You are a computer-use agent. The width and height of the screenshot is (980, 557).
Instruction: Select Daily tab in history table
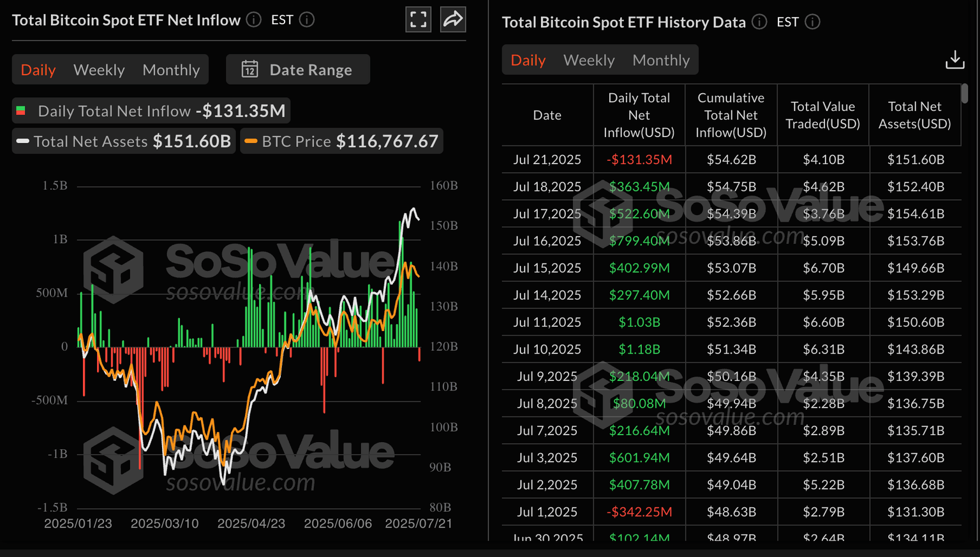528,60
